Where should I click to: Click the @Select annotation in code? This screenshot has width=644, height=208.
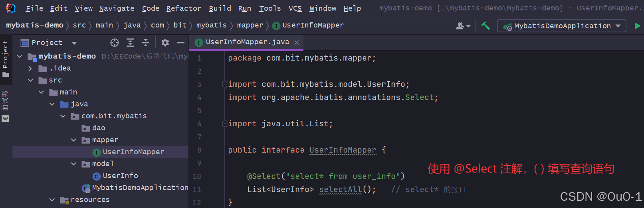click(264, 176)
